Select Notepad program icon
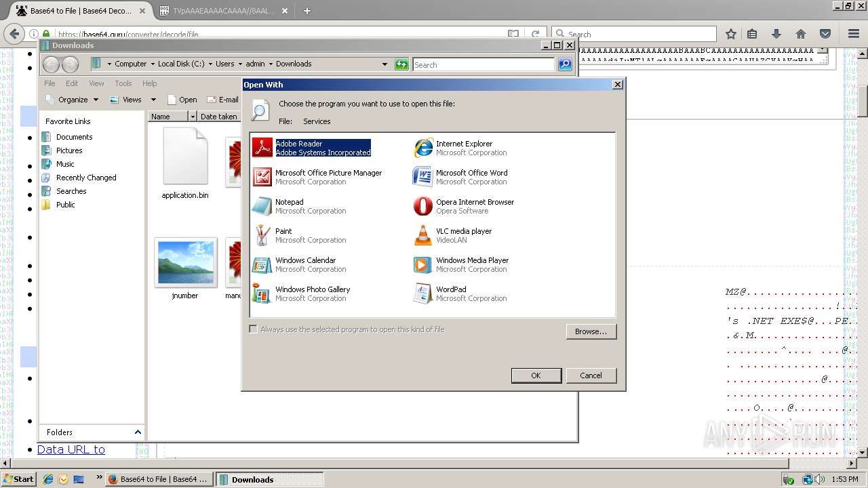This screenshot has width=868, height=488. click(x=262, y=206)
